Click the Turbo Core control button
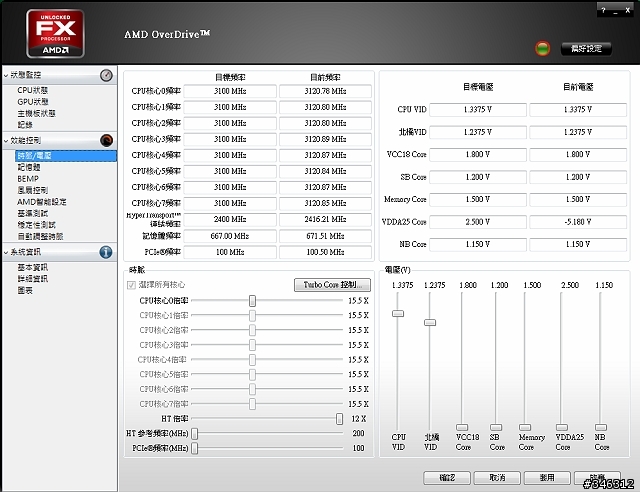The image size is (640, 492). pos(332,285)
